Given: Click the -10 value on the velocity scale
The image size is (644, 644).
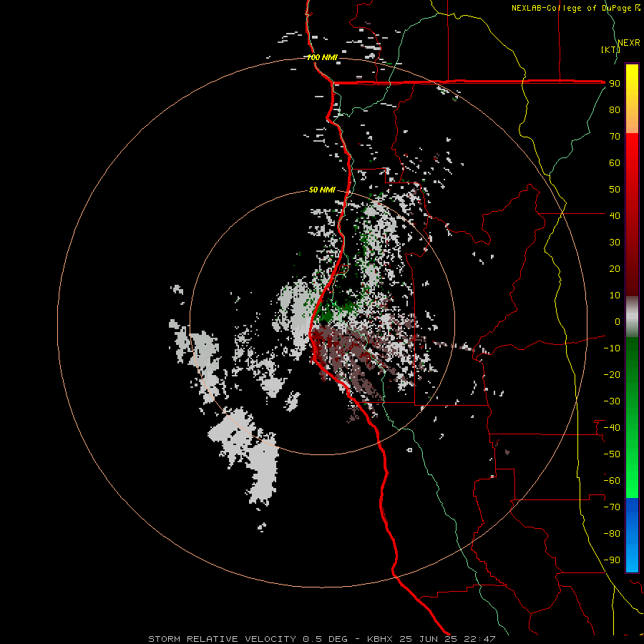Looking at the screenshot, I should pos(612,348).
